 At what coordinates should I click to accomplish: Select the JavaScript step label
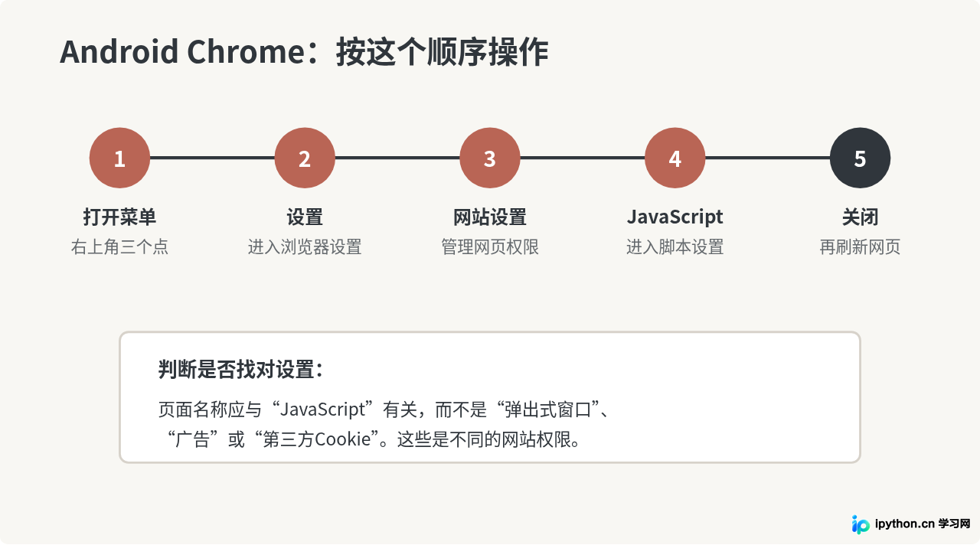pos(675,217)
